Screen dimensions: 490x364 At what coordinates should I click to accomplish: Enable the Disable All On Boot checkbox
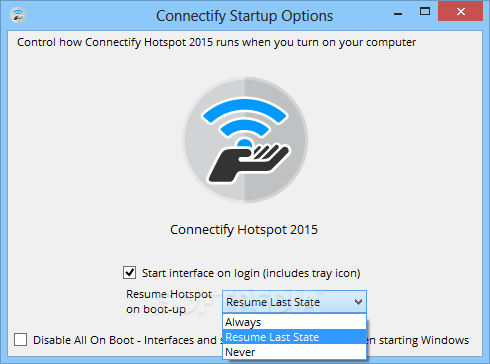point(21,340)
